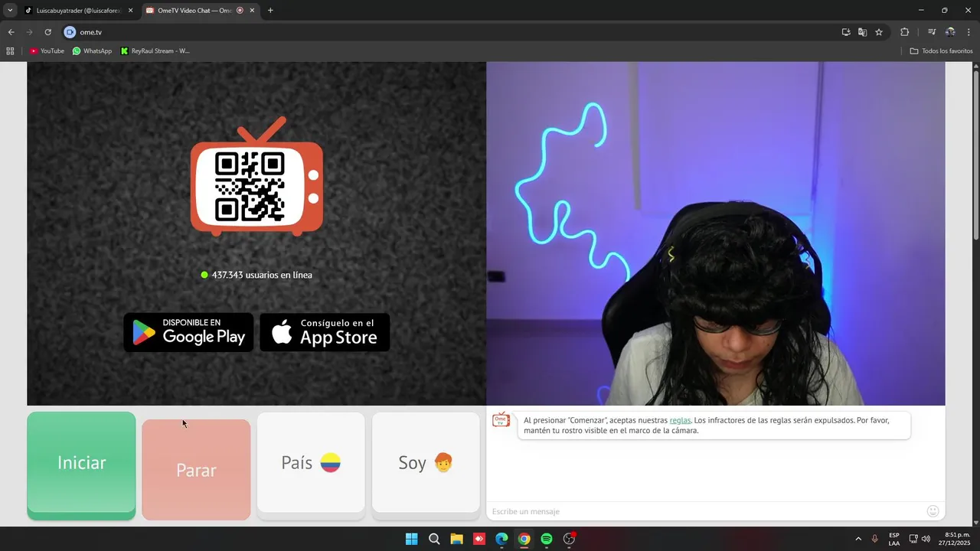980x551 pixels.
Task: Open Todos los favoritos folder
Action: [941, 51]
